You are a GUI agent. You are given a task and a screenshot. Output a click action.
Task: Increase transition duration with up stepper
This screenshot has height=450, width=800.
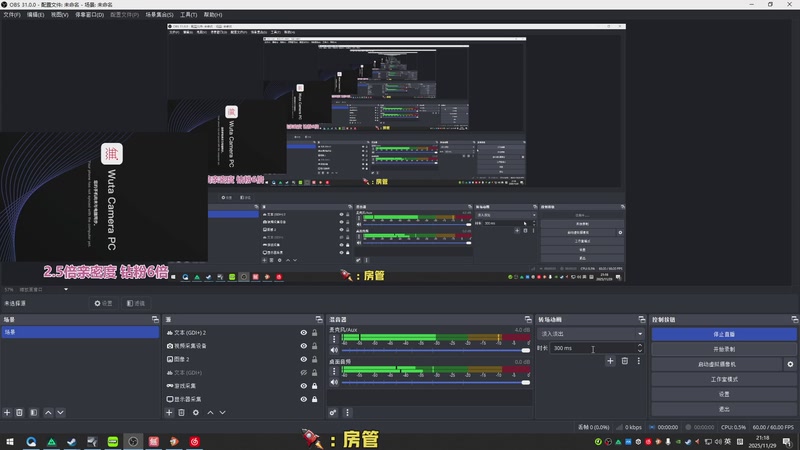[640, 345]
